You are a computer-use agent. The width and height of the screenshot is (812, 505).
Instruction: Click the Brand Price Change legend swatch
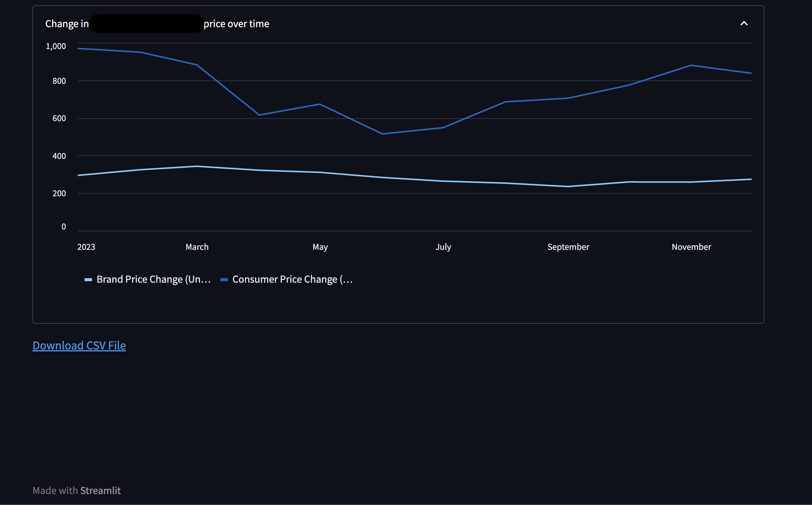pos(89,279)
